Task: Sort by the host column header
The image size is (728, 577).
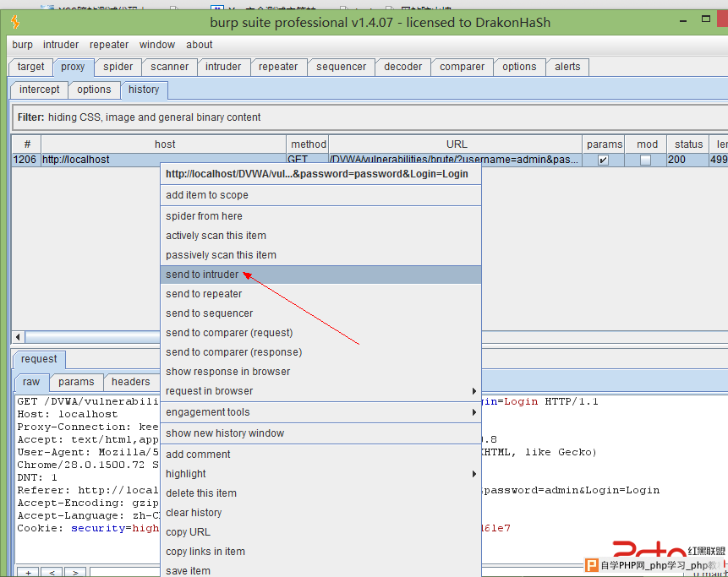Action: [x=164, y=144]
